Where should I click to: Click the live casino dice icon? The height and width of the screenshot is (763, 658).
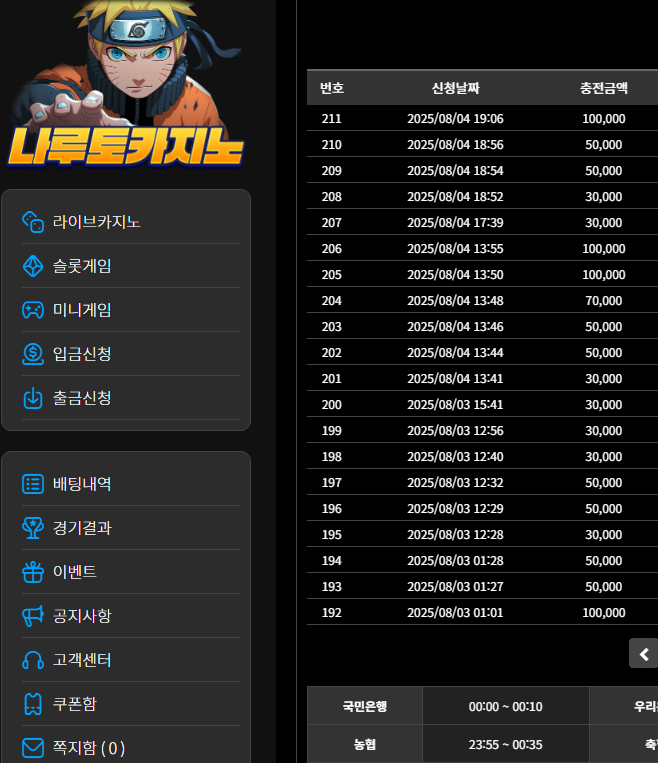pos(33,222)
